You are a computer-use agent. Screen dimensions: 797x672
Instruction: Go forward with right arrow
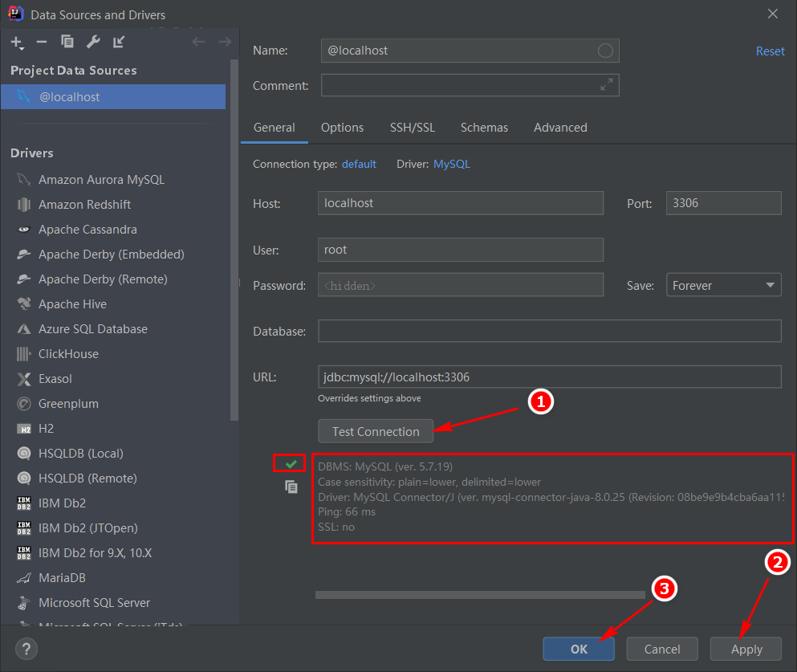click(x=225, y=42)
